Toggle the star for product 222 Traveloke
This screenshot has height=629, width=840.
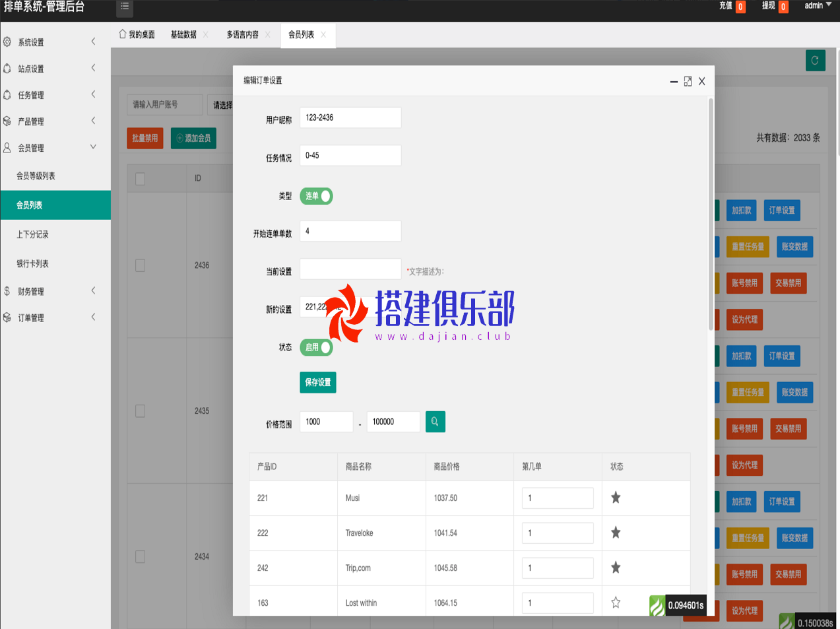click(616, 533)
